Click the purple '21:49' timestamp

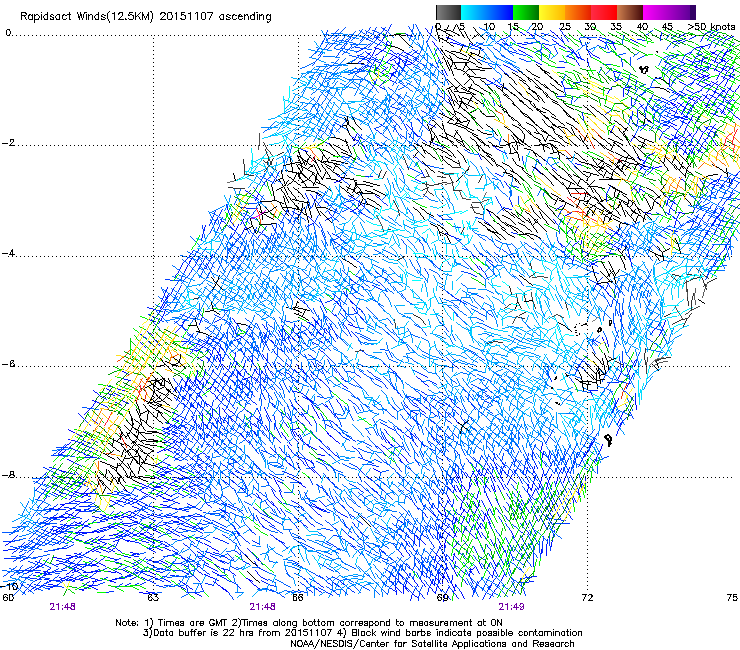click(x=511, y=607)
